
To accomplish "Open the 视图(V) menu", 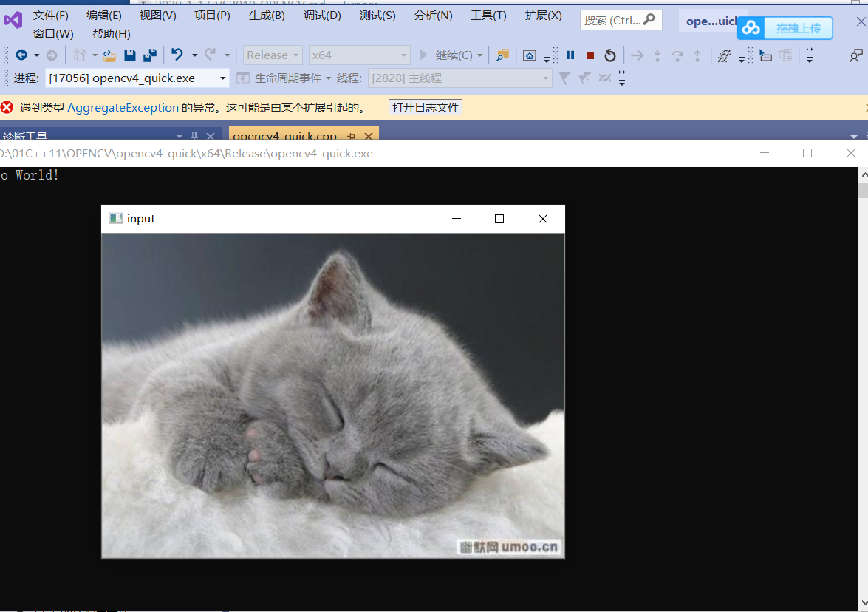I will point(158,15).
